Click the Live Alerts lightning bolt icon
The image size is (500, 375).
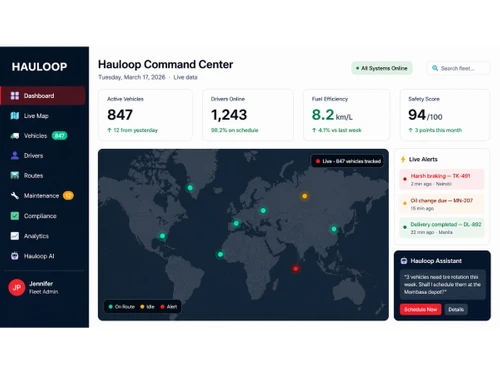click(x=403, y=159)
